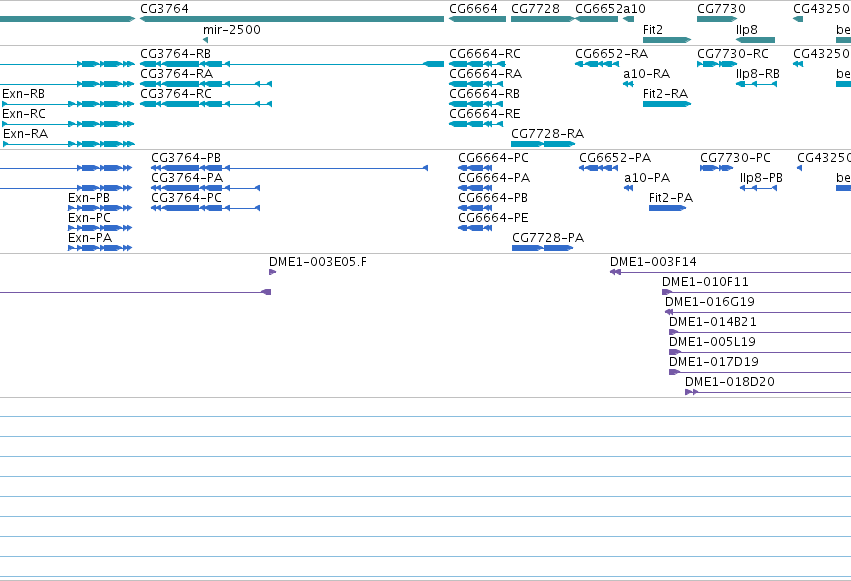
Task: Choose transcript CG6664-RC
Action: click(485, 54)
